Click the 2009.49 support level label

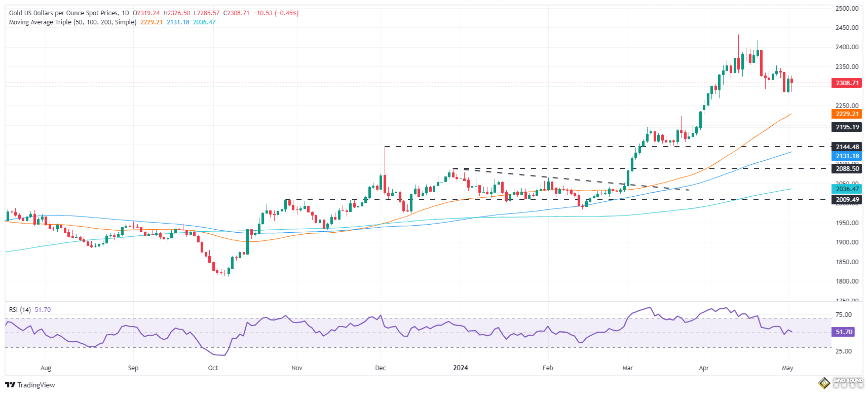pos(847,200)
